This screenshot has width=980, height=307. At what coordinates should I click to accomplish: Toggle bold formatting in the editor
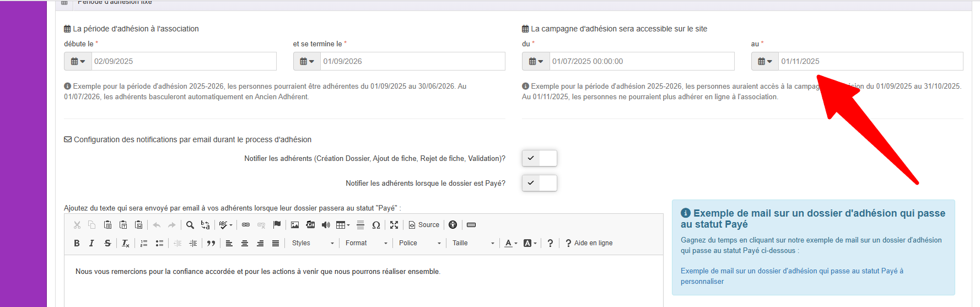pos(77,243)
